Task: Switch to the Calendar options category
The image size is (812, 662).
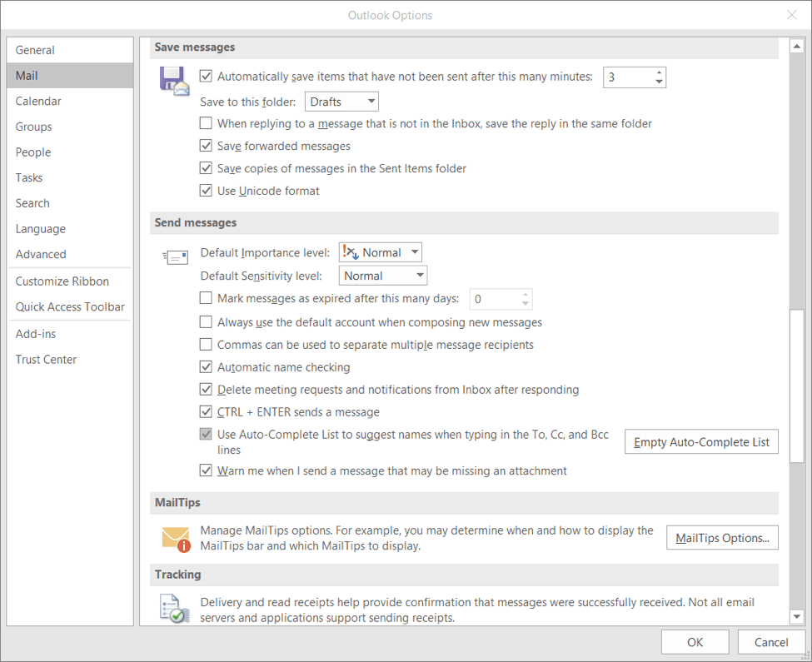Action: click(x=38, y=101)
